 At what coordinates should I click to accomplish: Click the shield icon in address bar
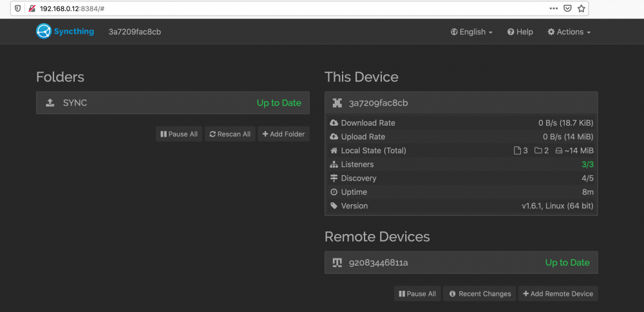point(17,8)
